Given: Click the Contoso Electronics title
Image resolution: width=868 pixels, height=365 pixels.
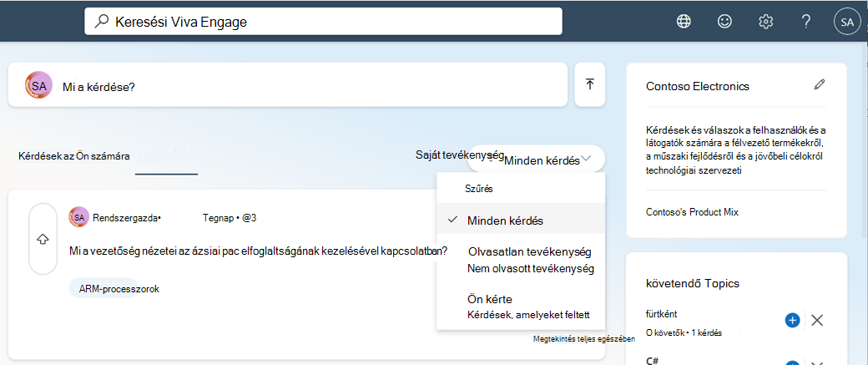Looking at the screenshot, I should pos(698,86).
